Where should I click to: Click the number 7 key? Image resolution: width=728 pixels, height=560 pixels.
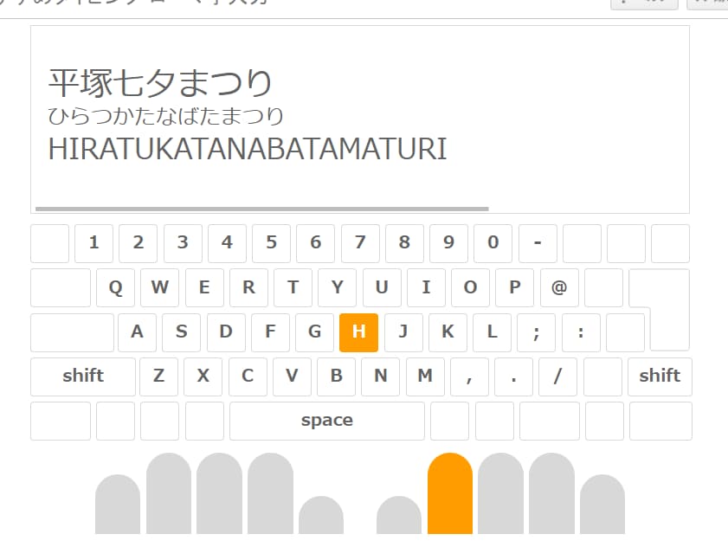tap(360, 244)
